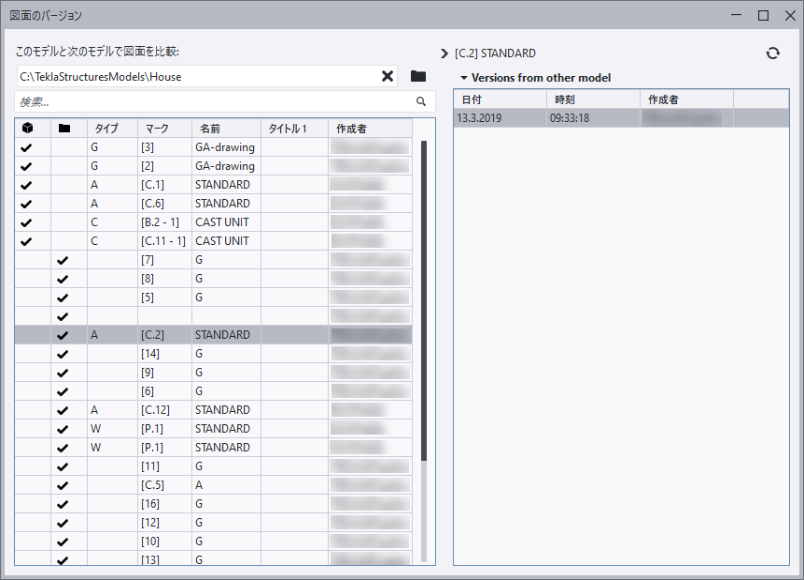Click the 日付 column header in versions
Image resolution: width=804 pixels, height=580 pixels.
tap(500, 99)
